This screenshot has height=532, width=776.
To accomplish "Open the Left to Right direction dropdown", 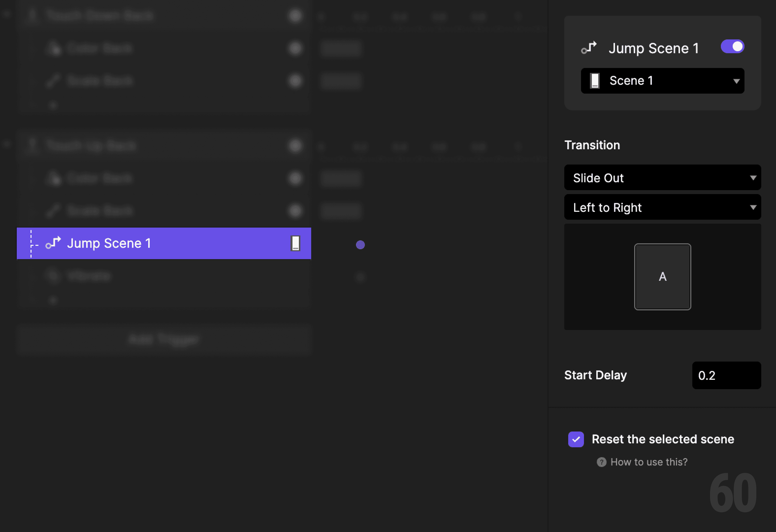I will click(663, 207).
